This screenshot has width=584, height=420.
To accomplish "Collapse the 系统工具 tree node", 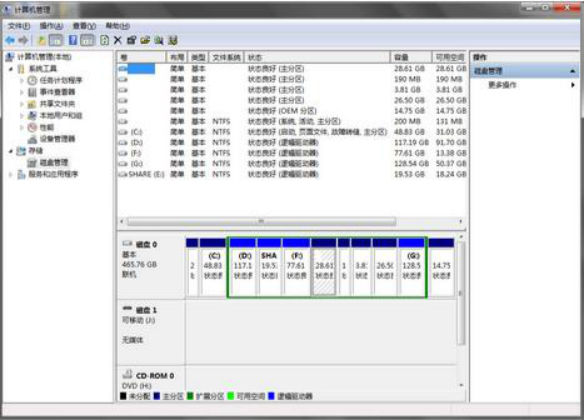I will (x=11, y=69).
